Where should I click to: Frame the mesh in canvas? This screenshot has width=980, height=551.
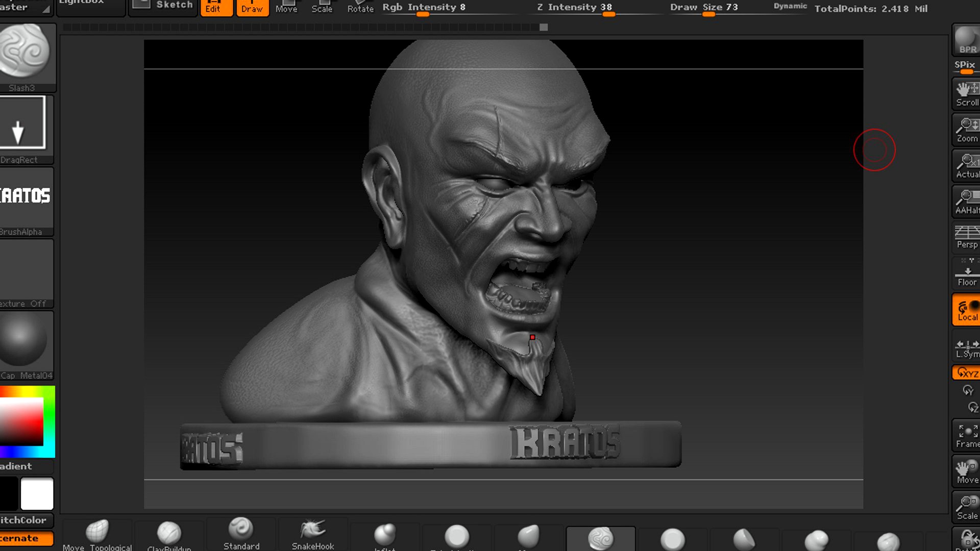coord(967,435)
